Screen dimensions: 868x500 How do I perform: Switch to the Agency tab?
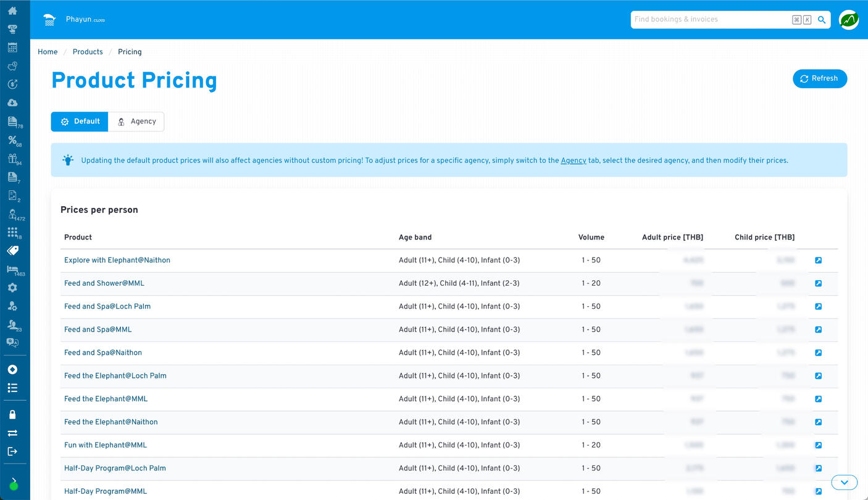coord(136,122)
